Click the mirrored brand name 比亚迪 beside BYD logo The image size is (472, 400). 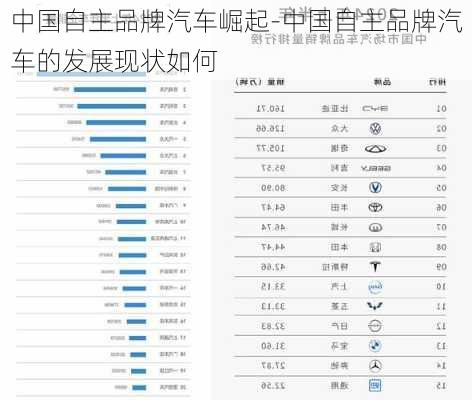tap(335, 109)
